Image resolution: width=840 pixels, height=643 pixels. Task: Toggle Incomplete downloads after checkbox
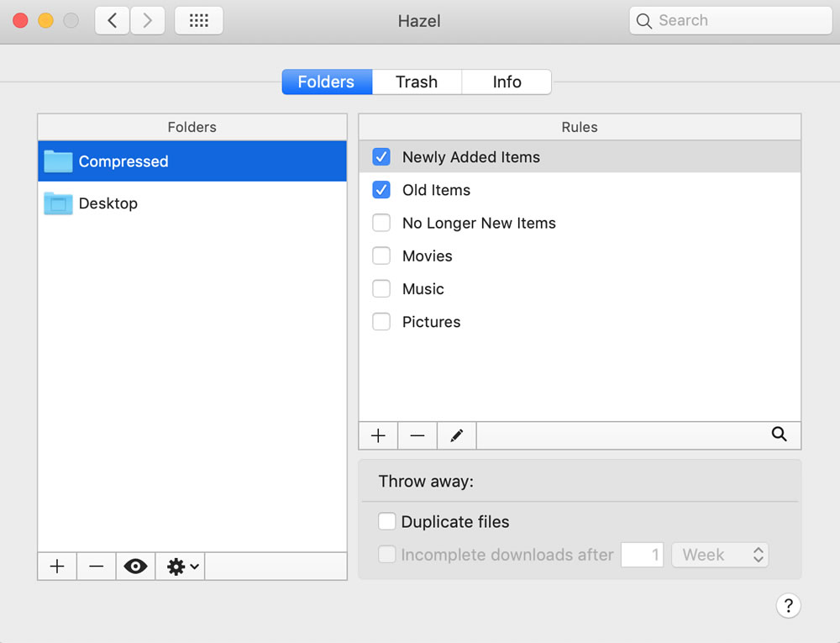386,554
